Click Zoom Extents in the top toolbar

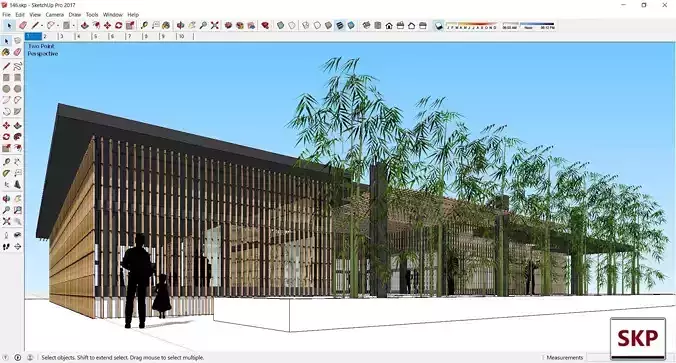214,25
